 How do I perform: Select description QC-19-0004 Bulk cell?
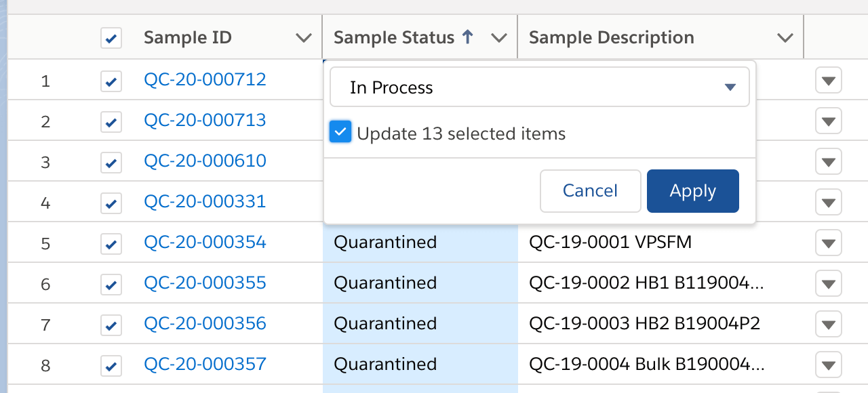click(x=660, y=365)
